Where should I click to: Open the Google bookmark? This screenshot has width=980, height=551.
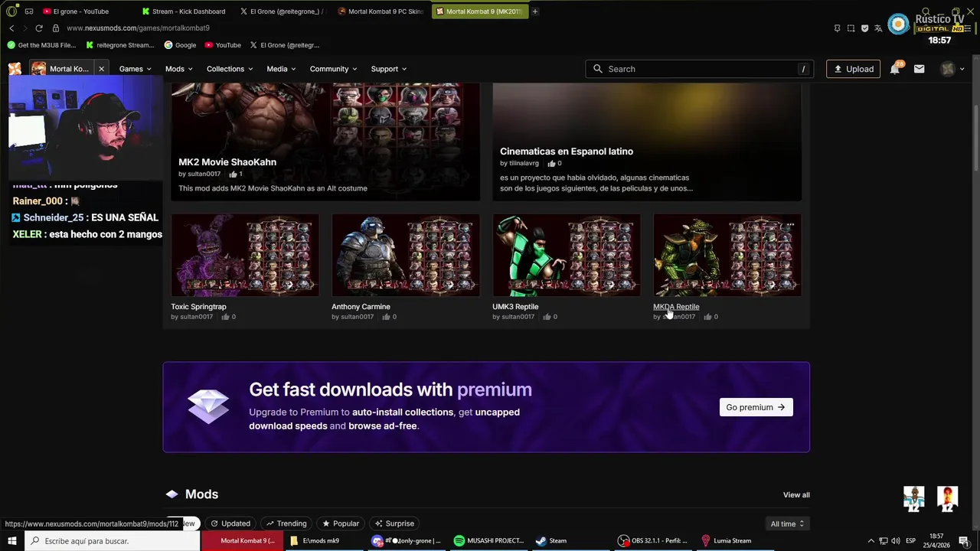point(180,45)
